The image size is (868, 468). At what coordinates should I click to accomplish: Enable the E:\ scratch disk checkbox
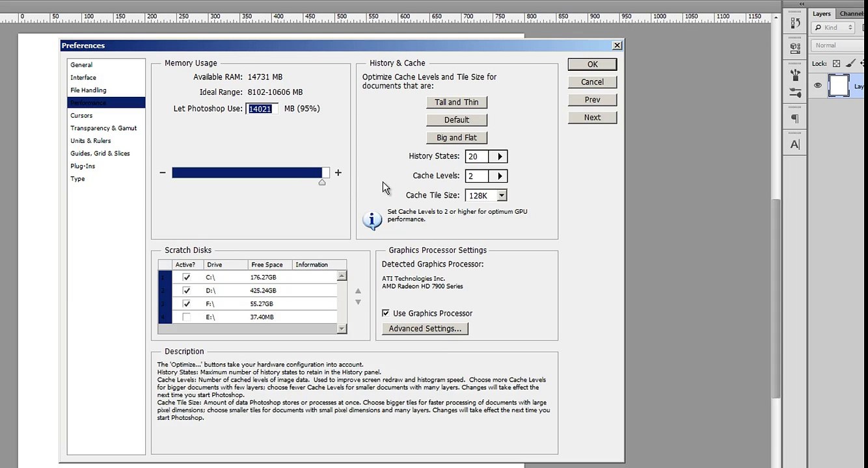[x=187, y=317]
